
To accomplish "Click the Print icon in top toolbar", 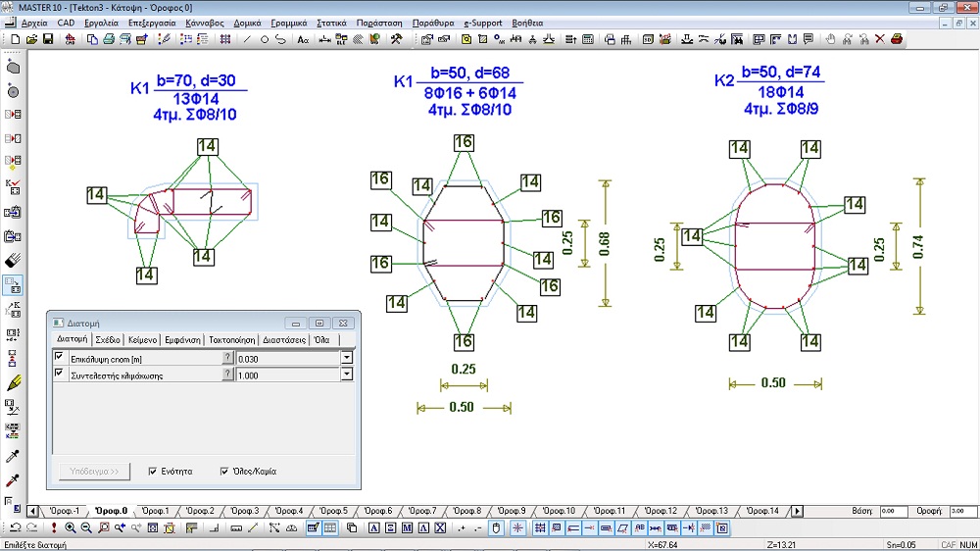I will [109, 39].
